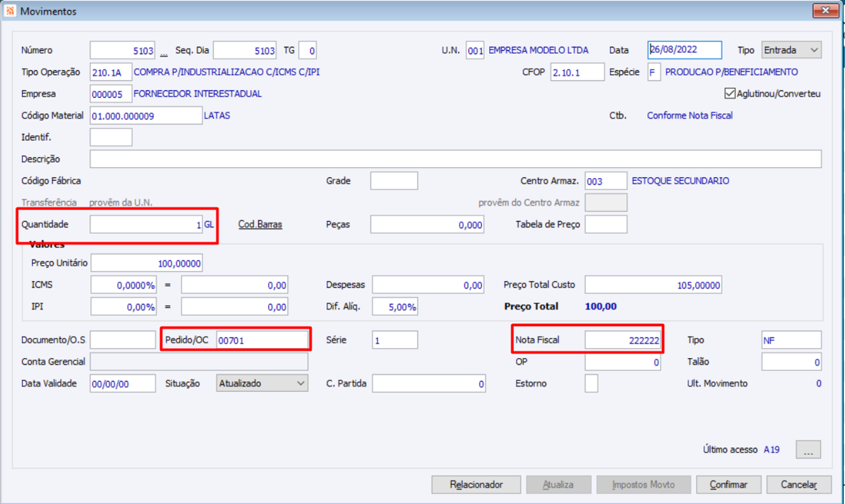Focus the C. Partida field
The image size is (845, 504).
pos(428,384)
